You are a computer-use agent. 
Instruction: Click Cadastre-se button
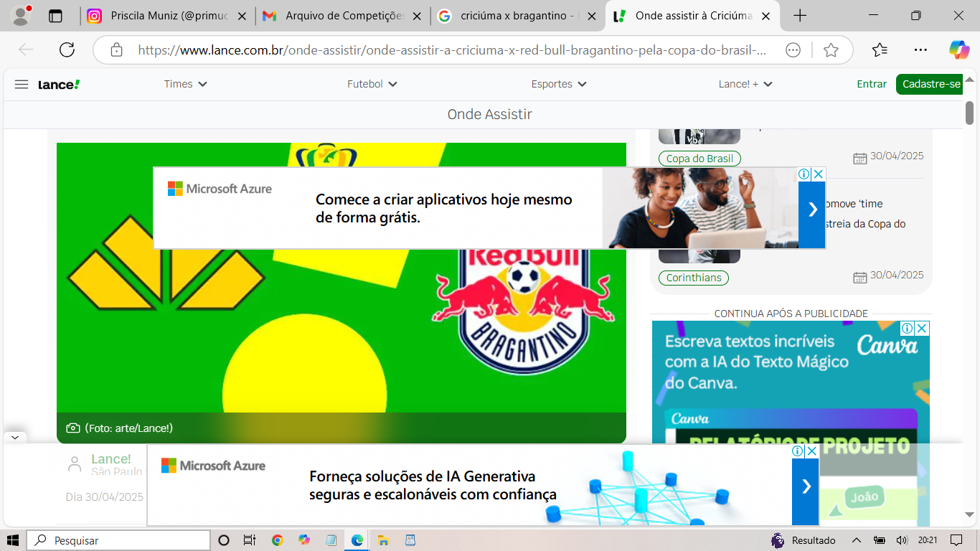click(x=931, y=84)
